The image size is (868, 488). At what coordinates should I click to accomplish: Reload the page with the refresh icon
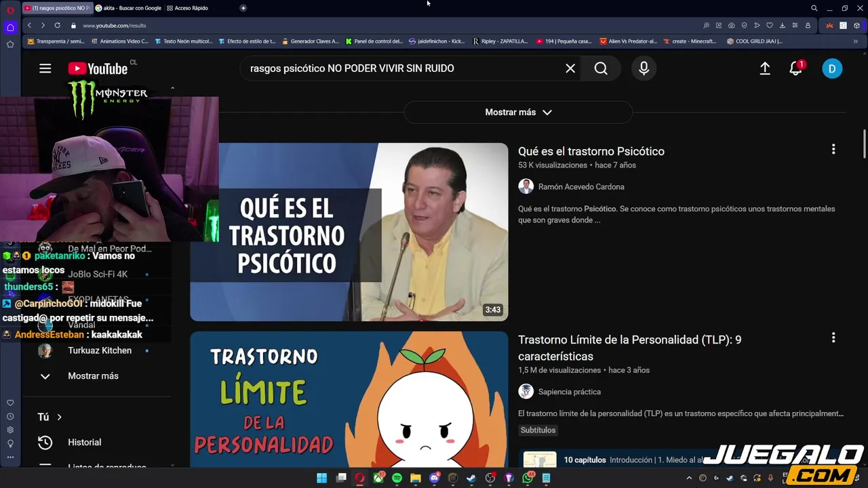[x=57, y=25]
